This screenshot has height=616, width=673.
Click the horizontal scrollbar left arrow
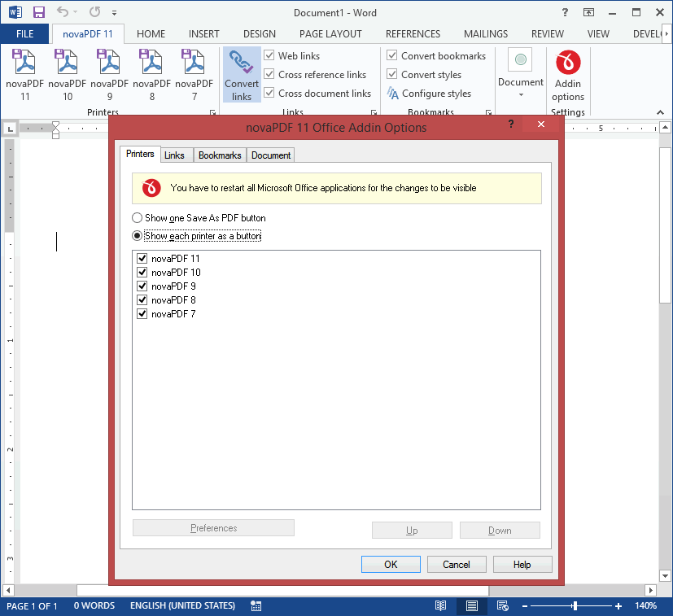tap(8, 590)
